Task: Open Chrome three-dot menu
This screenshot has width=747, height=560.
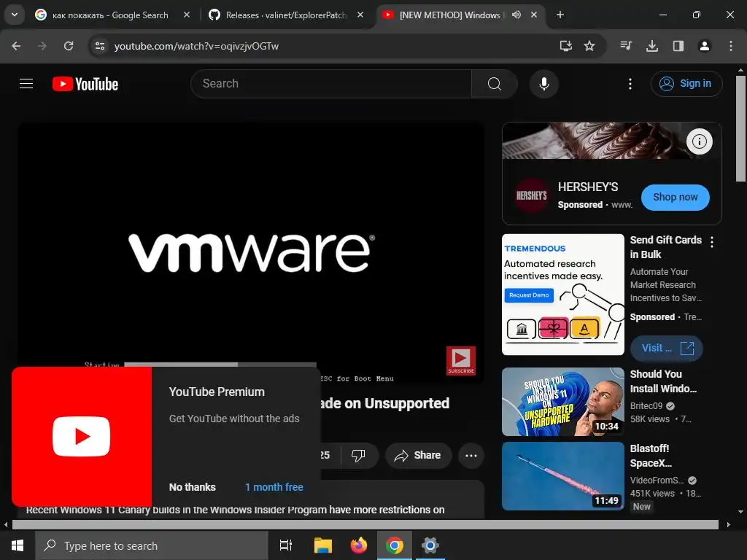Action: coord(730,46)
